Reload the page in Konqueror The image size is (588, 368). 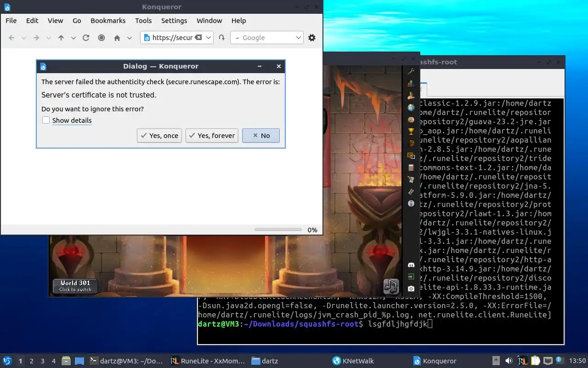[86, 38]
